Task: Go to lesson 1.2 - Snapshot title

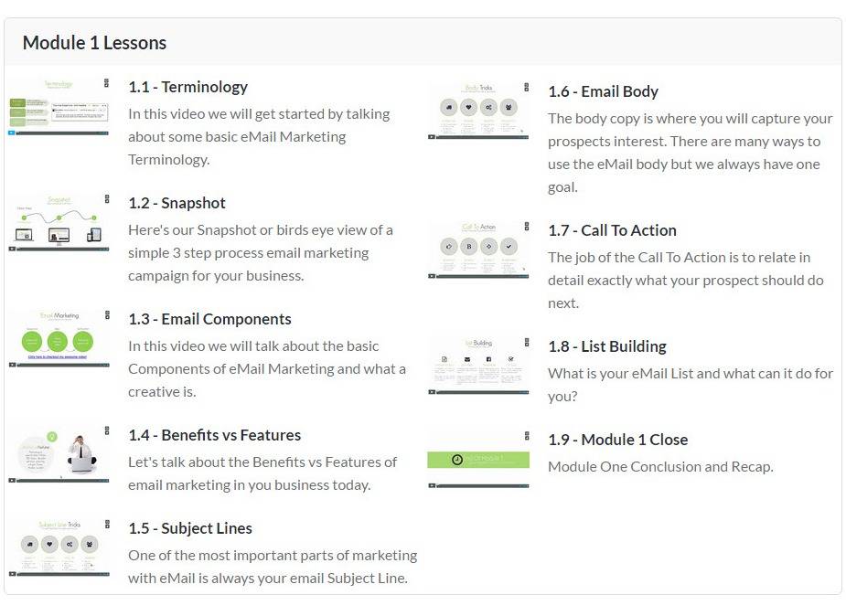Action: 177,203
